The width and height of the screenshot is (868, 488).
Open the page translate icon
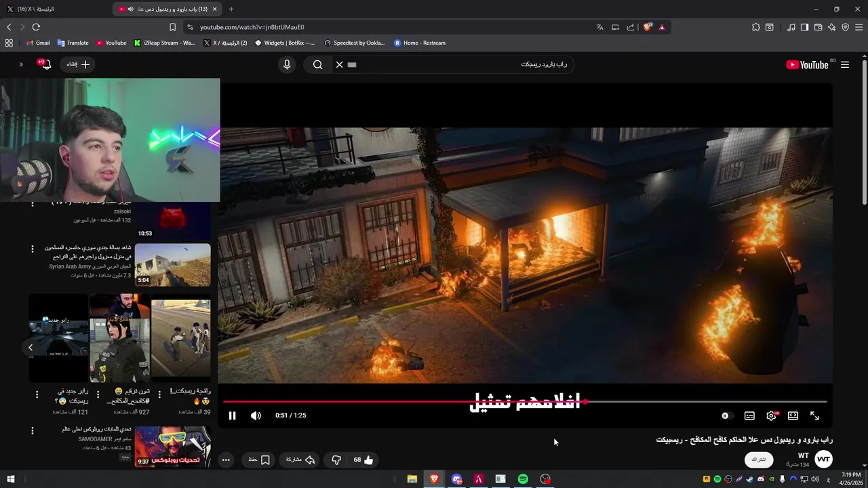(x=599, y=27)
